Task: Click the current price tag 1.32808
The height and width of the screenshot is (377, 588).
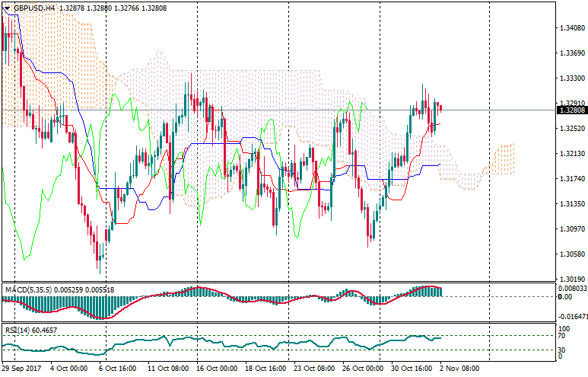Action: (x=571, y=110)
